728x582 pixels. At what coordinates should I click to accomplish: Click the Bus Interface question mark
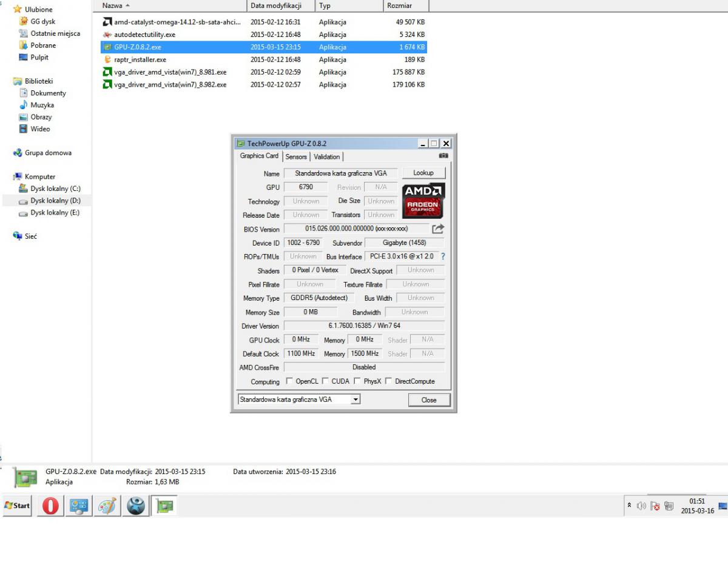click(x=443, y=256)
